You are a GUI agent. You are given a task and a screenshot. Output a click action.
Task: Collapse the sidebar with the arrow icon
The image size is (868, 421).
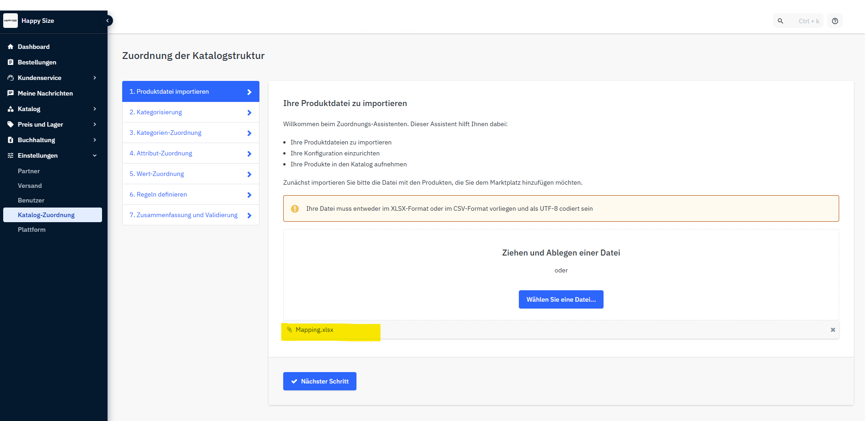(108, 21)
